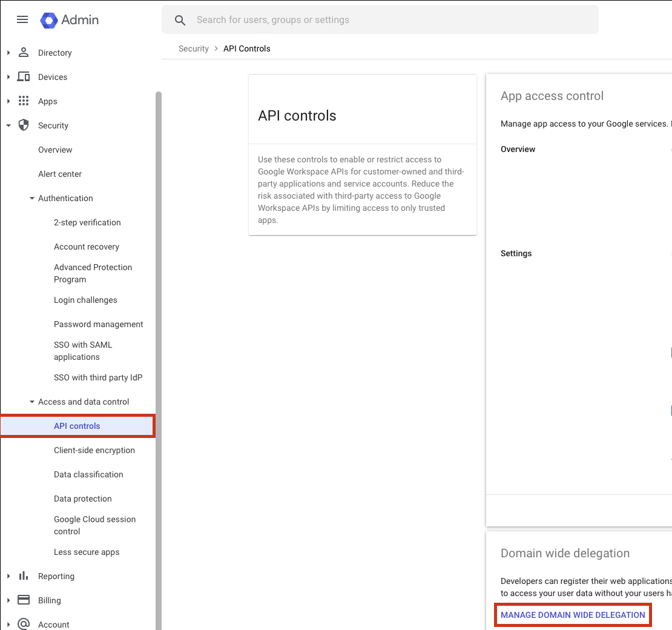Click the Google Admin logo
Image resolution: width=672 pixels, height=630 pixels.
point(70,20)
